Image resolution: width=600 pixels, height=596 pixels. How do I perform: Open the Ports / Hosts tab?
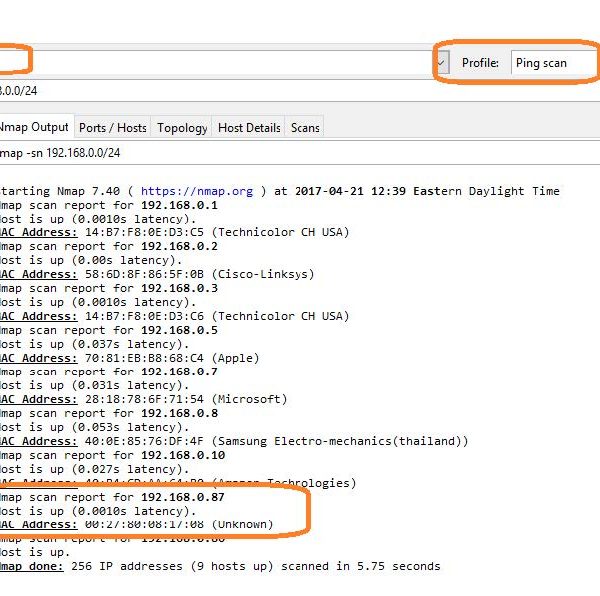click(112, 127)
